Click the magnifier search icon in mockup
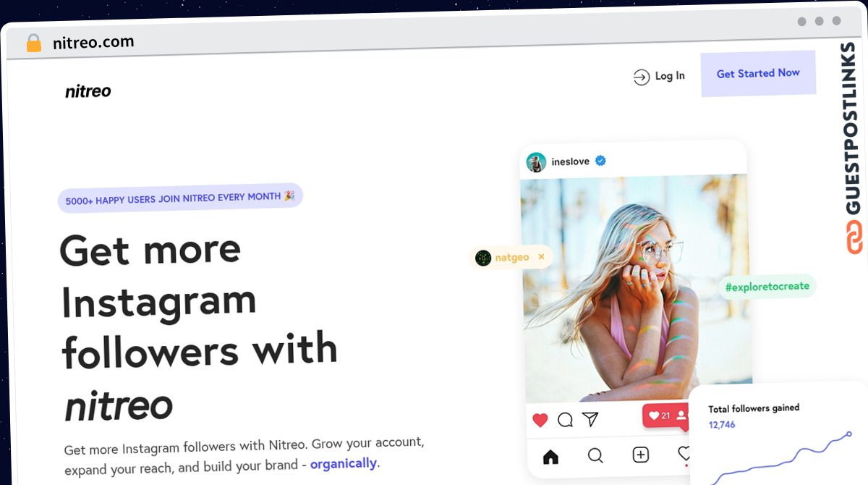Viewport: 868px width, 485px height. click(x=595, y=455)
